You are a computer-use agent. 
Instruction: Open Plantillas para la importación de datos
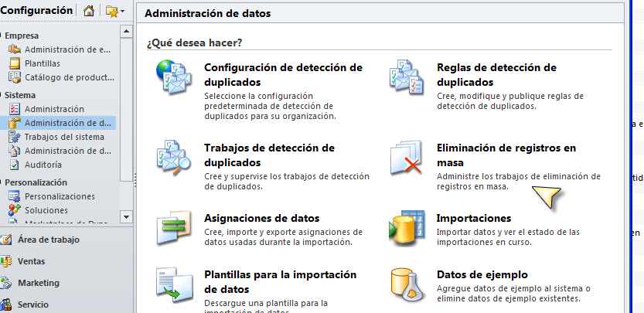click(x=280, y=282)
